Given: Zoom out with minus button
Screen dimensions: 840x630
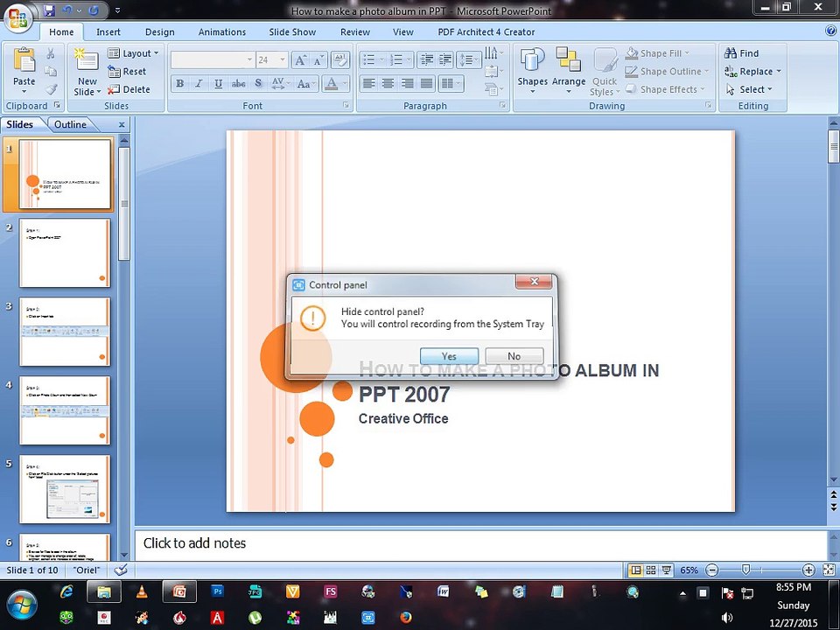Looking at the screenshot, I should 711,570.
